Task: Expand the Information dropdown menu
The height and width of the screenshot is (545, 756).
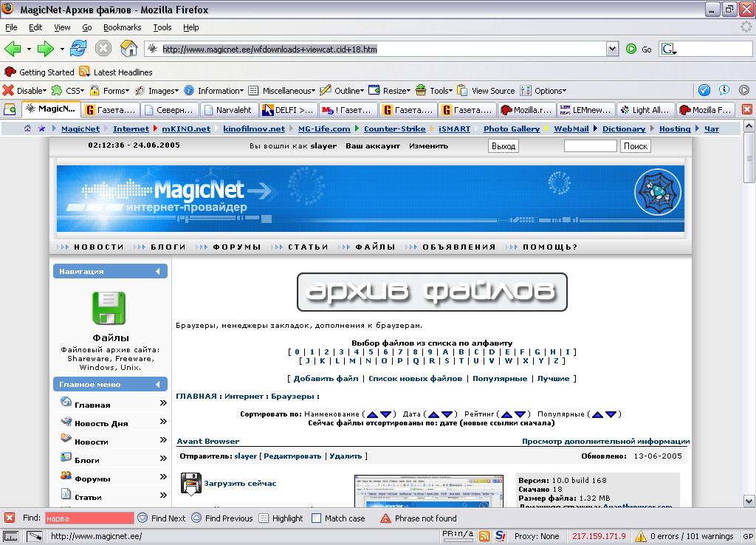Action: [x=214, y=90]
